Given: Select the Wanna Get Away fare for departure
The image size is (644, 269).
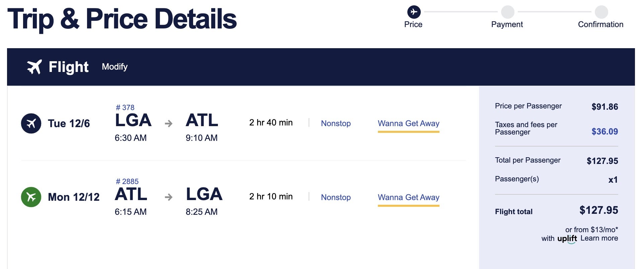Looking at the screenshot, I should coord(408,123).
